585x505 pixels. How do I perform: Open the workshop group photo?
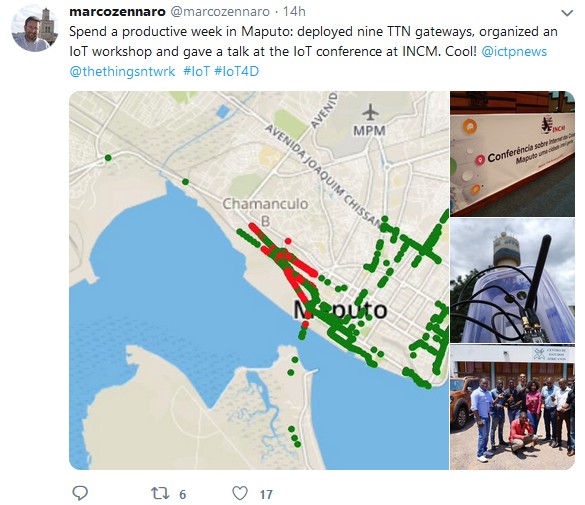coord(512,407)
